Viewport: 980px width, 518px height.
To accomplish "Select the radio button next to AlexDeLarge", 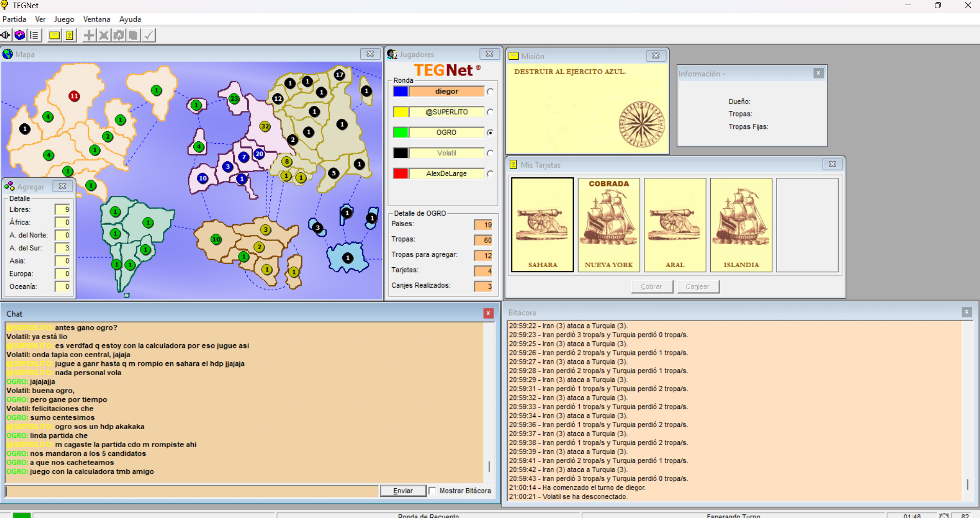I will [490, 174].
